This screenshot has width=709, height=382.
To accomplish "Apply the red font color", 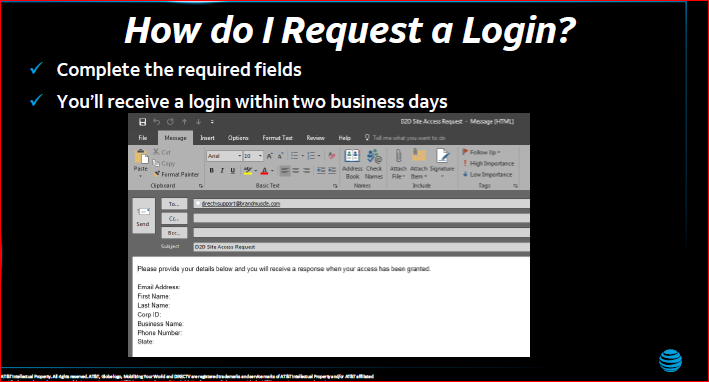I will coord(265,170).
